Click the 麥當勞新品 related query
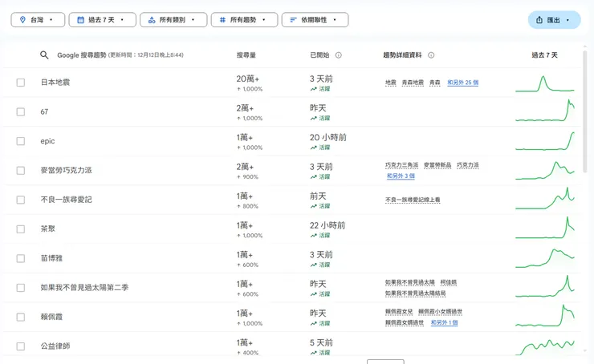 click(x=437, y=165)
